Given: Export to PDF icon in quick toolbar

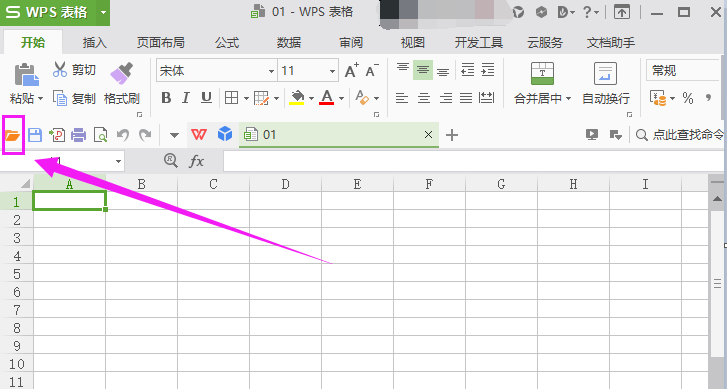Looking at the screenshot, I should [x=57, y=135].
